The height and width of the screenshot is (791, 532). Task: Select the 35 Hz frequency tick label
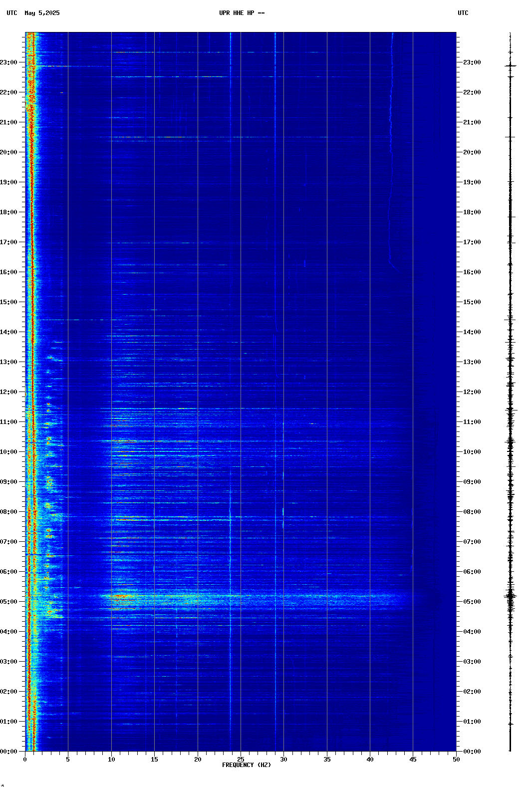(327, 760)
